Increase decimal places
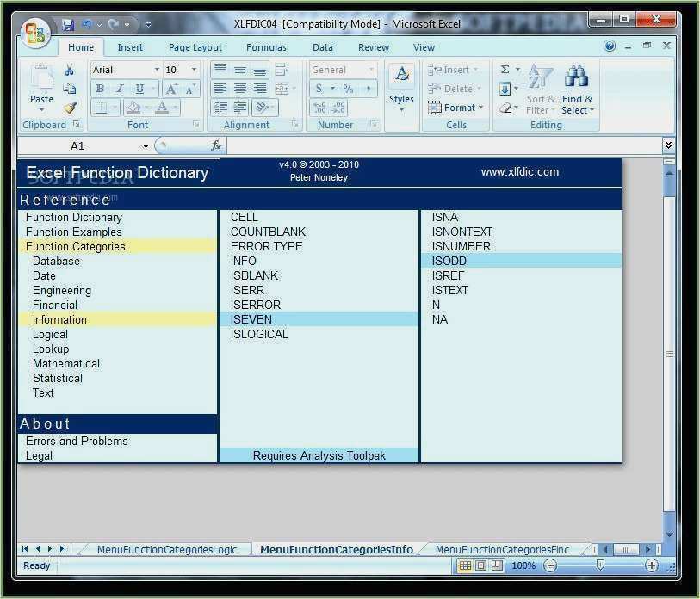 click(319, 107)
